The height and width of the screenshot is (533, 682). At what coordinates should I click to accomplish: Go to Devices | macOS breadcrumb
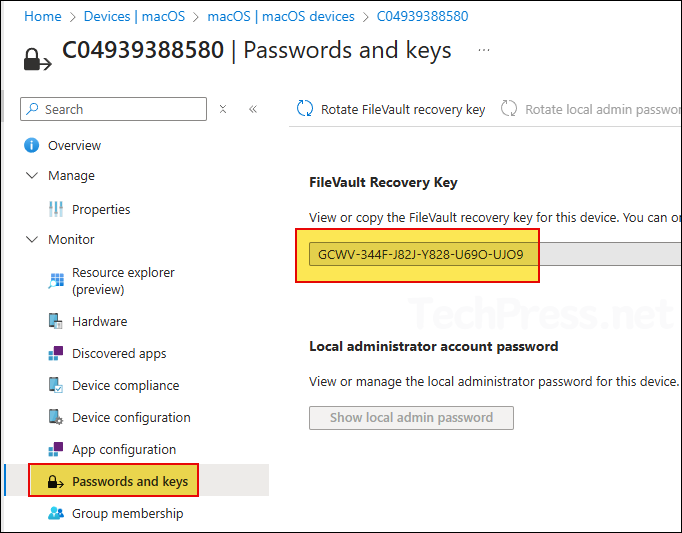pyautogui.click(x=135, y=17)
